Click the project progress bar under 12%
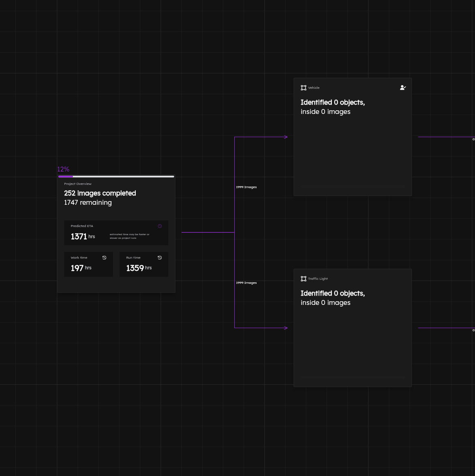 [116, 176]
